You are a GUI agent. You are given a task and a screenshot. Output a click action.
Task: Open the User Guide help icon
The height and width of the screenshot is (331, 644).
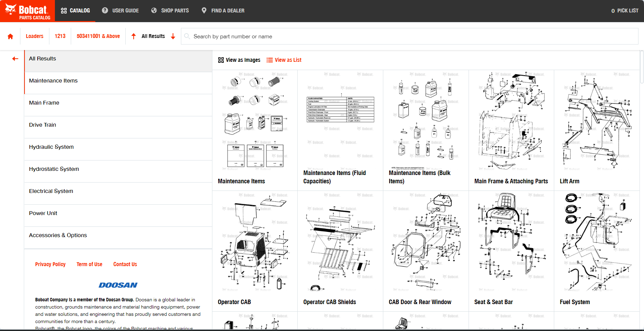[x=105, y=11]
